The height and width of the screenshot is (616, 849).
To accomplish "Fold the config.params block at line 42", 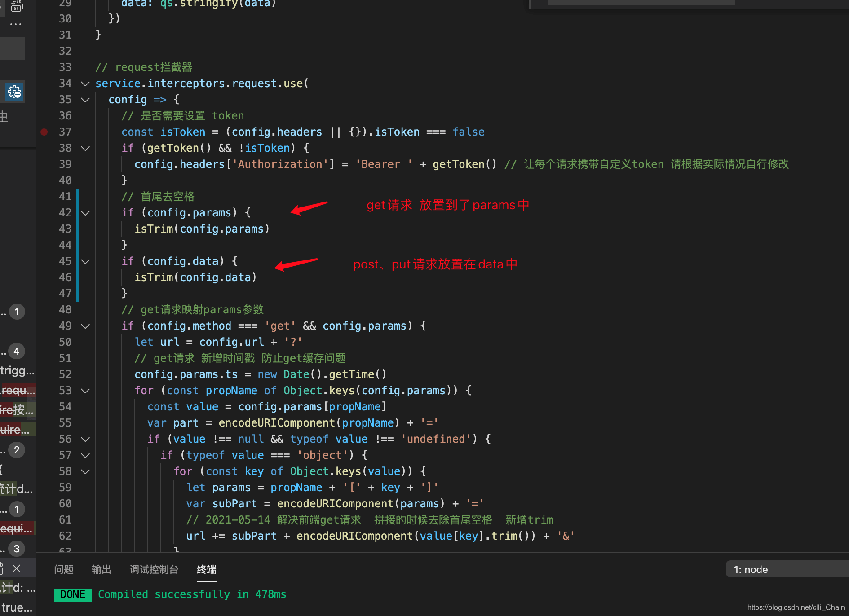I will 85,213.
